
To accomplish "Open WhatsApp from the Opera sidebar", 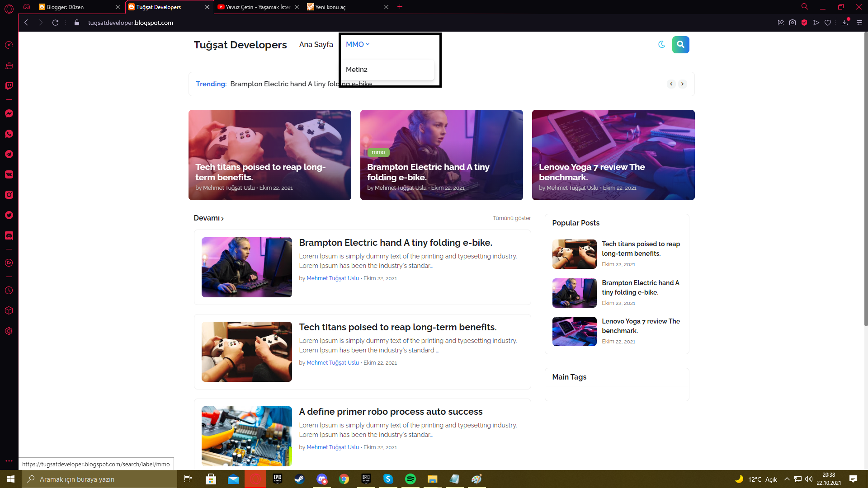I will tap(9, 134).
